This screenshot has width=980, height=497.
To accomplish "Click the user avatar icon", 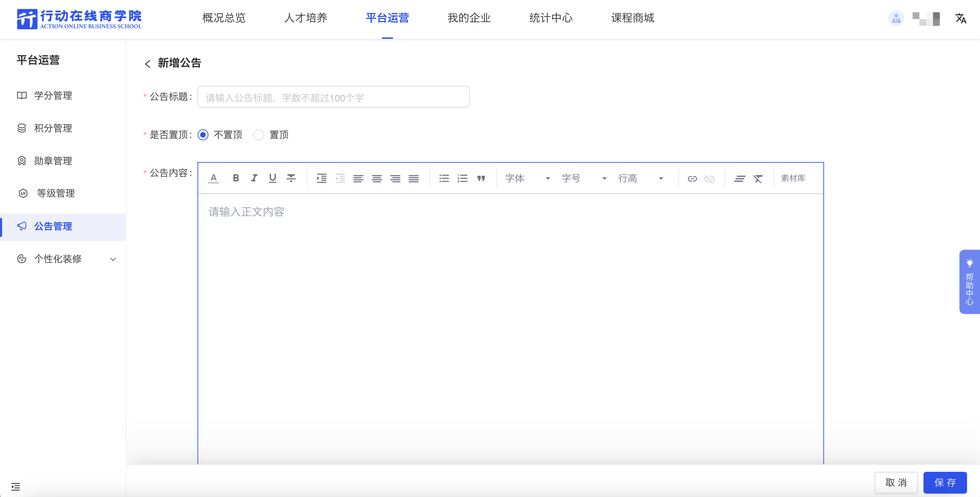I will pyautogui.click(x=896, y=18).
